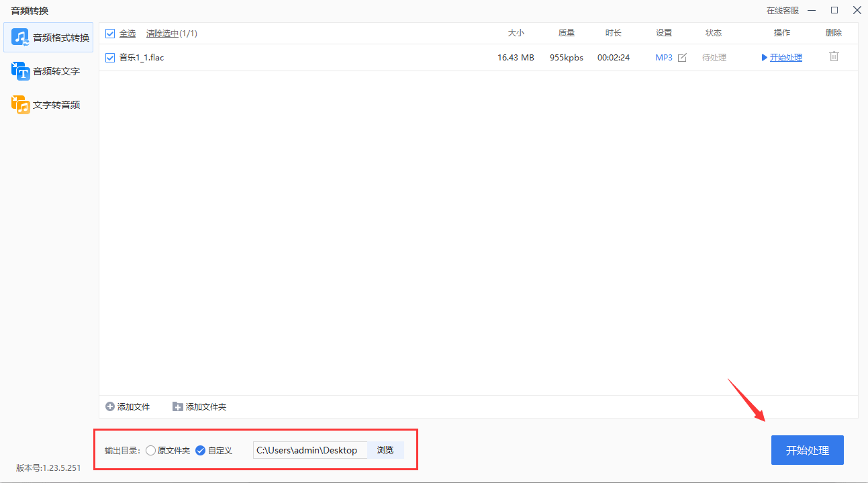
Task: Select the 自定义 output option
Action: [200, 450]
